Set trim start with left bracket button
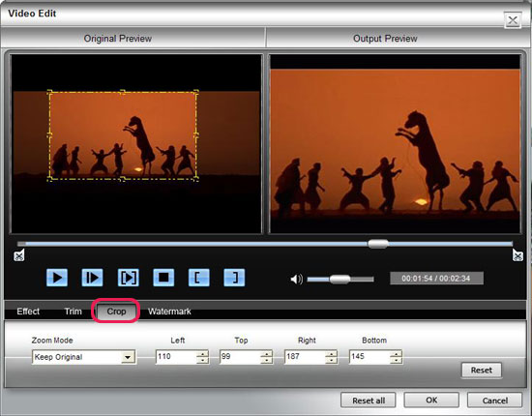 point(199,278)
